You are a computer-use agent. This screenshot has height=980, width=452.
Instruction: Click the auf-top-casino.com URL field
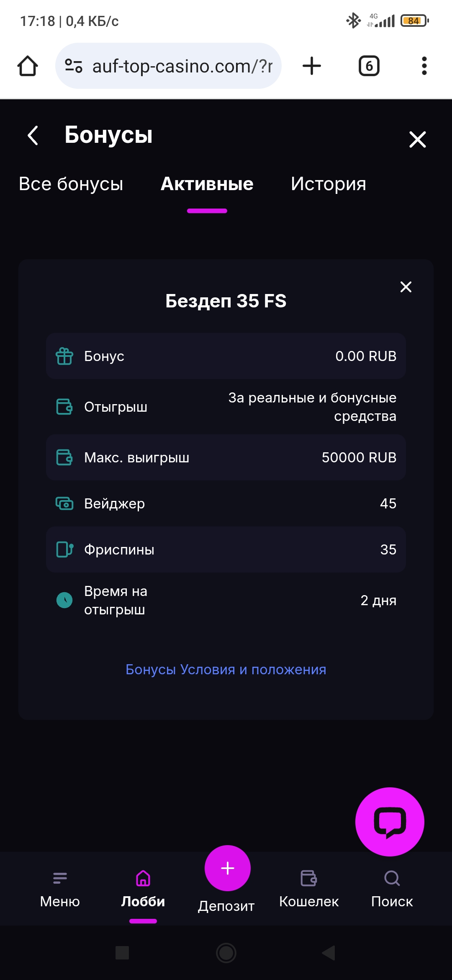(x=182, y=66)
